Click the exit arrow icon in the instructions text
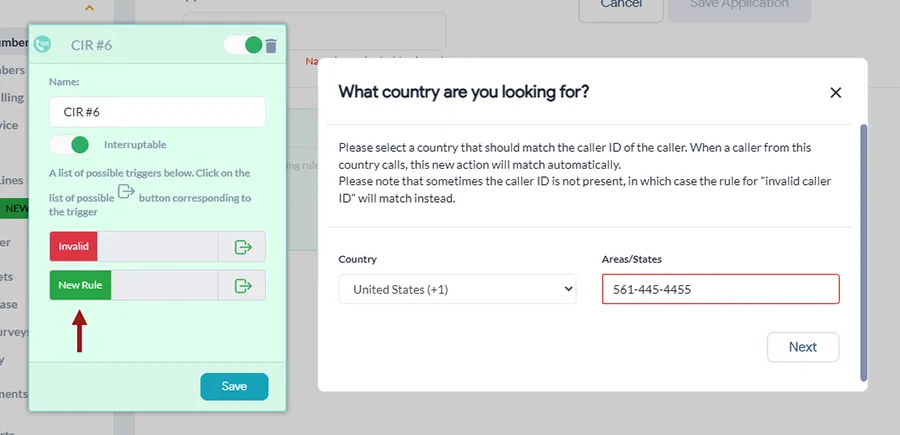 tap(126, 191)
